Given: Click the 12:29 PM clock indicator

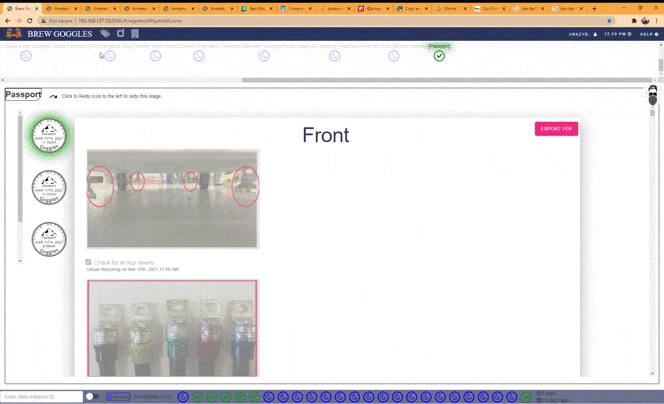Looking at the screenshot, I should (x=617, y=34).
